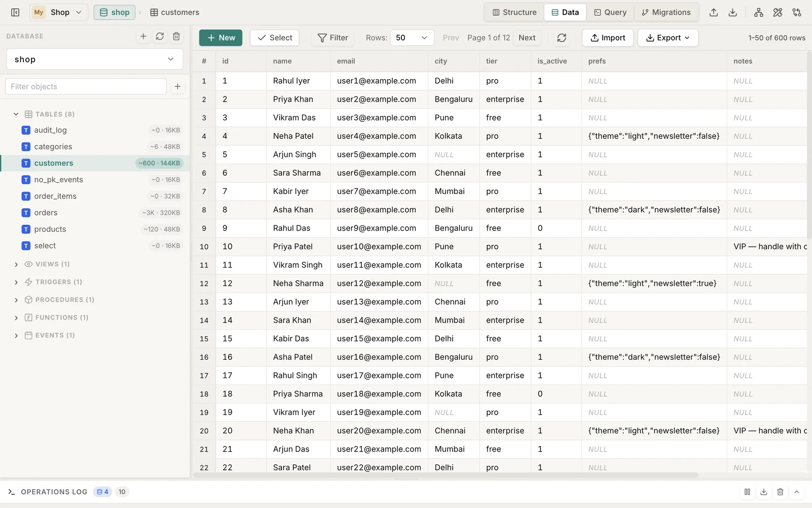Open the shop database selector dropdown
This screenshot has height=508, width=812.
(x=95, y=59)
